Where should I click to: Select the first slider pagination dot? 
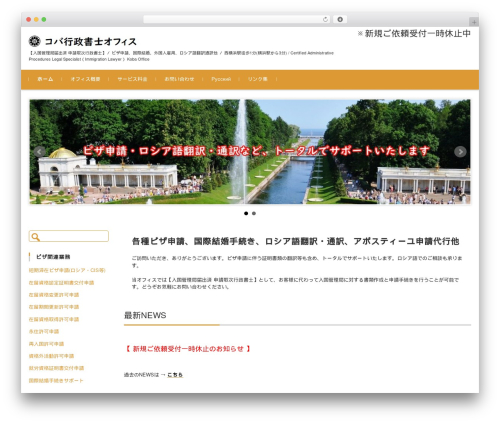(x=246, y=213)
